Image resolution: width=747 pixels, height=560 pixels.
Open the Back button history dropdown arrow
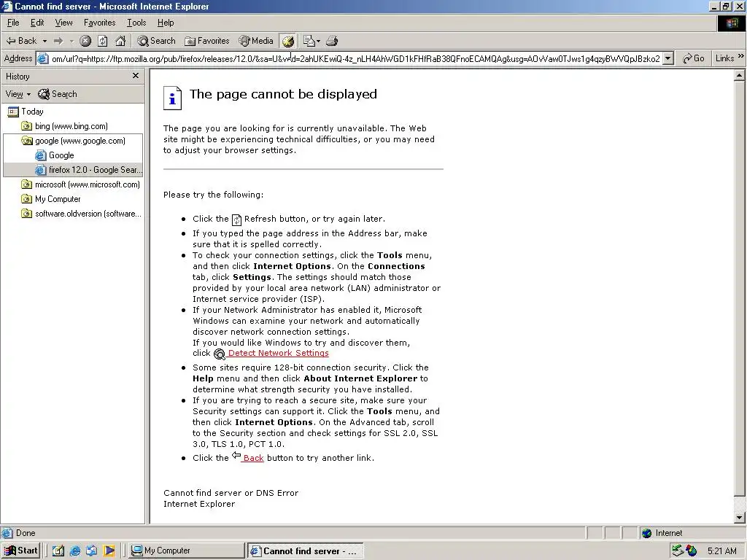pyautogui.click(x=44, y=41)
